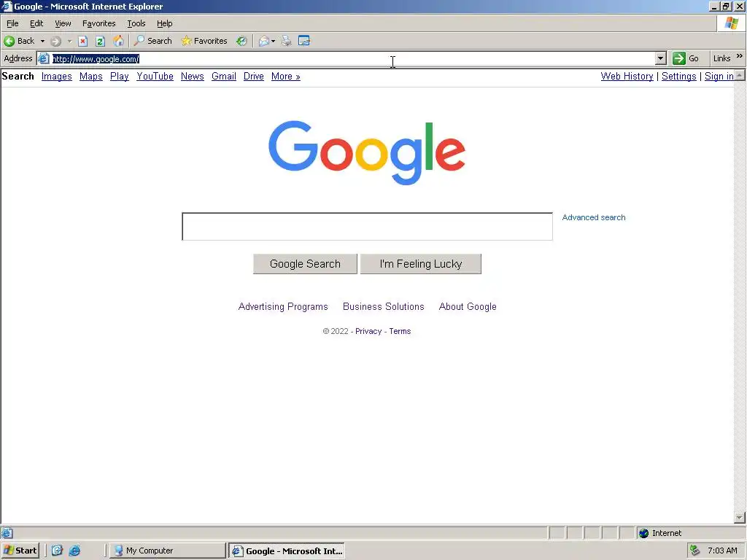
Task: Click the Google - Microsoft Internet Explorer taskbar button
Action: pyautogui.click(x=287, y=551)
